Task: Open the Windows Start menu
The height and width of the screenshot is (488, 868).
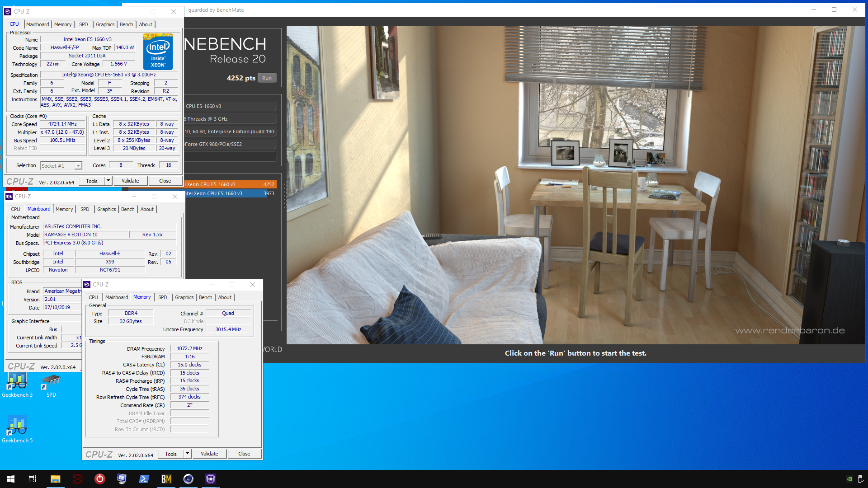Action: pos(11,479)
